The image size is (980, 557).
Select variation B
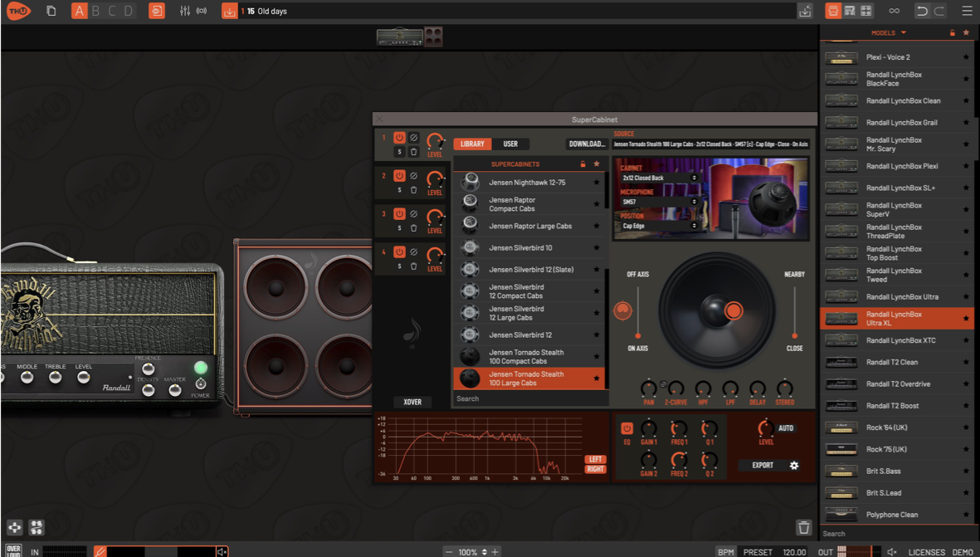[95, 11]
